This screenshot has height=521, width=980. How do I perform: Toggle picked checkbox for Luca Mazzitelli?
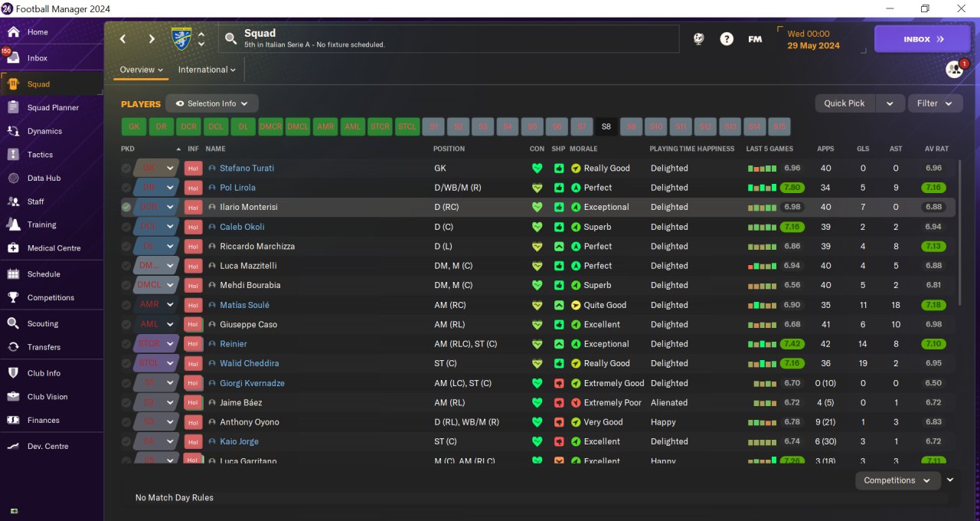click(x=126, y=266)
